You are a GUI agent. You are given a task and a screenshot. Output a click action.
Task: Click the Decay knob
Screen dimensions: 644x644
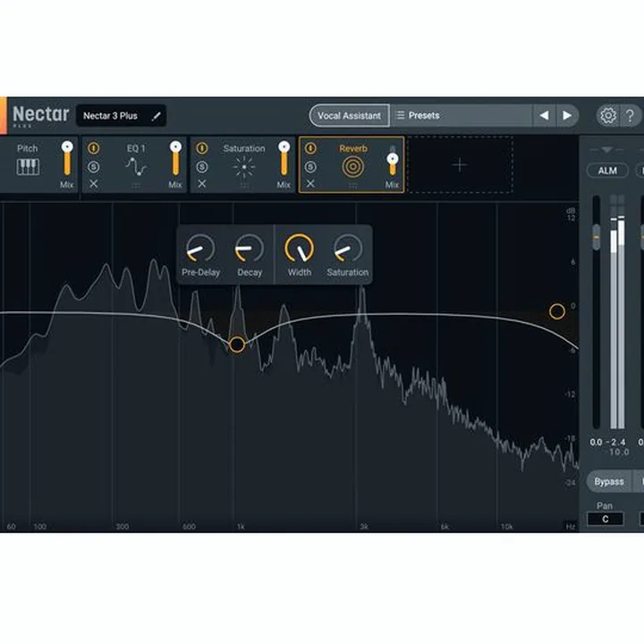250,248
